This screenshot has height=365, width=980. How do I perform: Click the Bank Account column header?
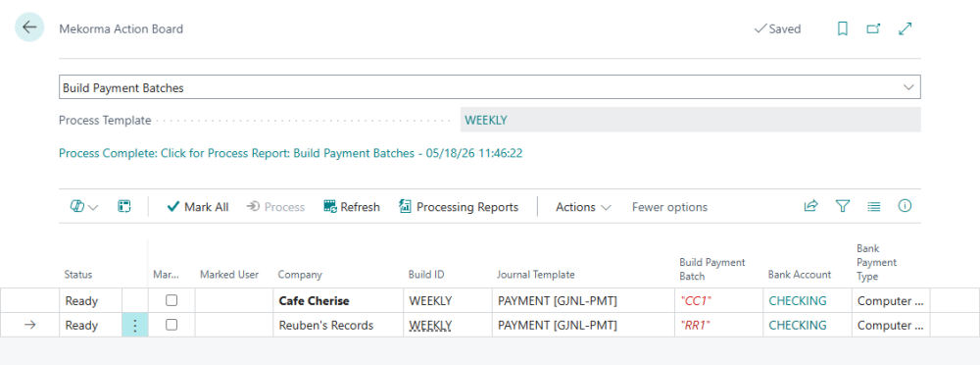[x=800, y=274]
